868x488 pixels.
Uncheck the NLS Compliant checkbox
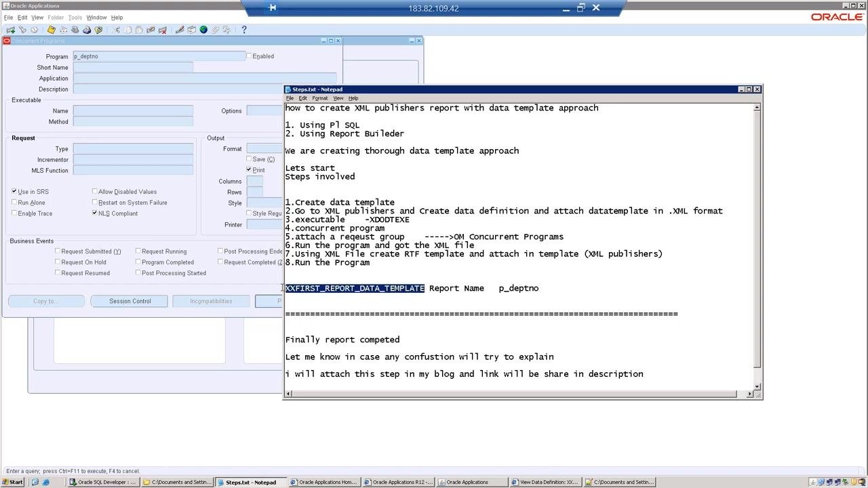[94, 213]
